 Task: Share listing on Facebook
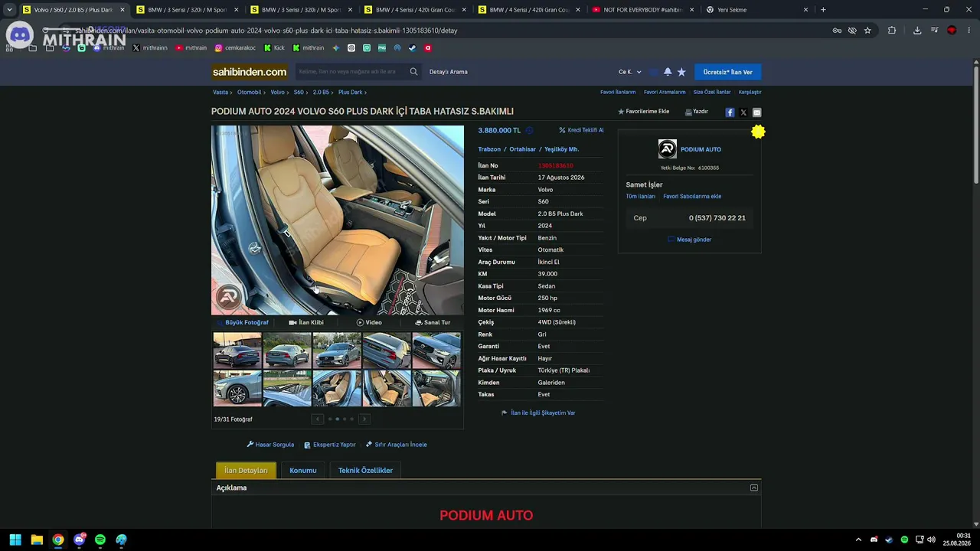tap(730, 112)
